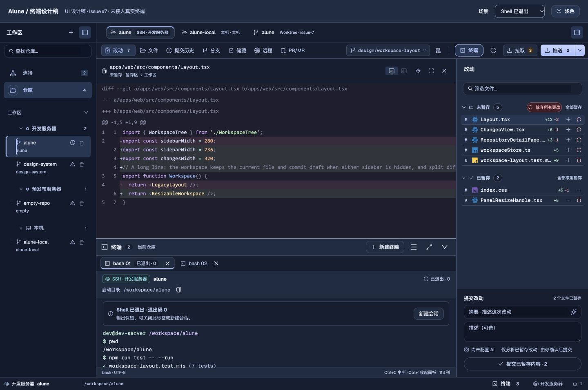Focus the 筛选文件 filter field

point(523,89)
